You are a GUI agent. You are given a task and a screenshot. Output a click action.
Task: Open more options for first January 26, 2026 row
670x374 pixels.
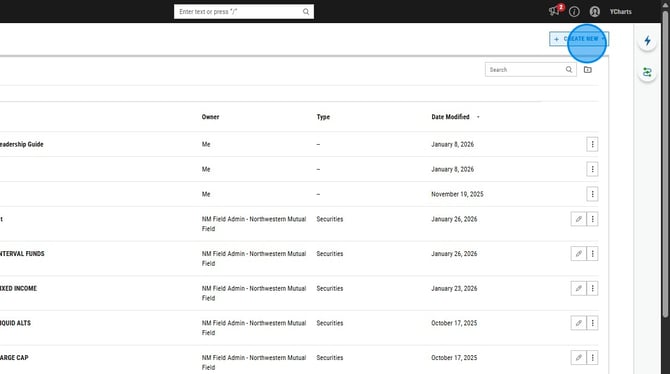pos(592,219)
